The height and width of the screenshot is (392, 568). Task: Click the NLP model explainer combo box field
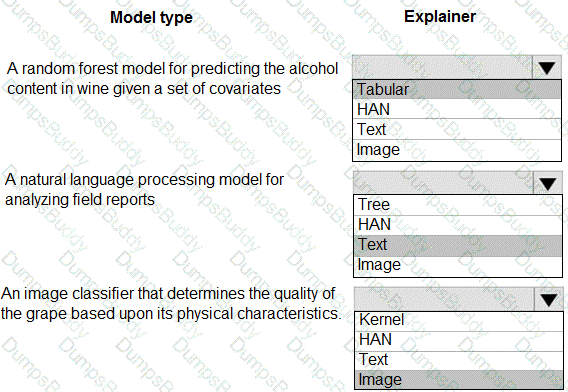pos(443,183)
